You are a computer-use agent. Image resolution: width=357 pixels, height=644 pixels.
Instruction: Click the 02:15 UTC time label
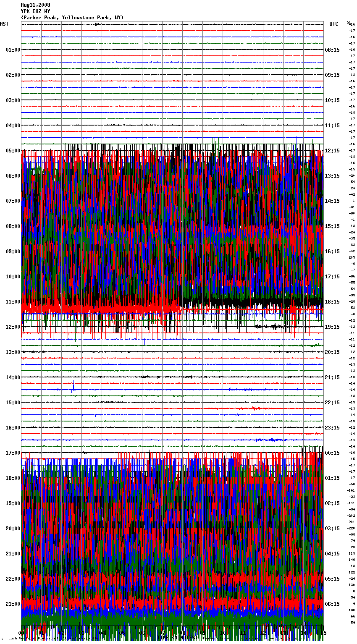click(332, 503)
